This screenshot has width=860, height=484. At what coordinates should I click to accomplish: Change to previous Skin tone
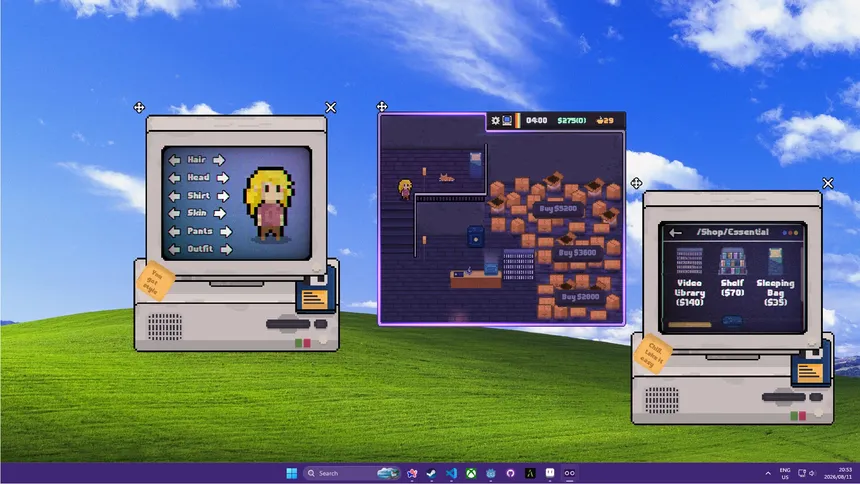[174, 213]
